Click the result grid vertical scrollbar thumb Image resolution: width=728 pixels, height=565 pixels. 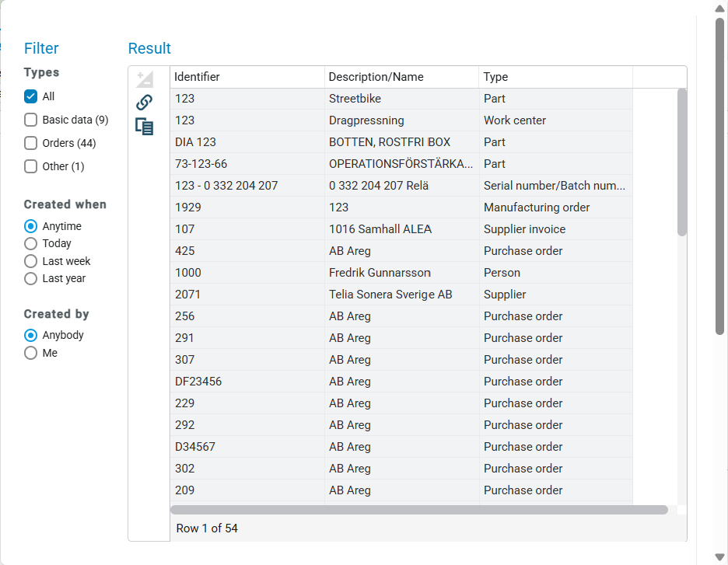click(x=681, y=162)
